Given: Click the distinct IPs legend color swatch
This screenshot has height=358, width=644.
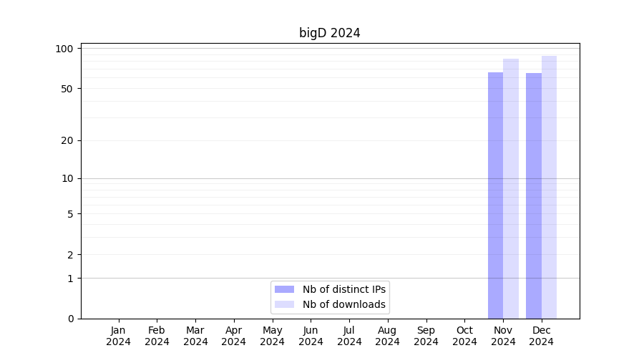Looking at the screenshot, I should point(284,289).
